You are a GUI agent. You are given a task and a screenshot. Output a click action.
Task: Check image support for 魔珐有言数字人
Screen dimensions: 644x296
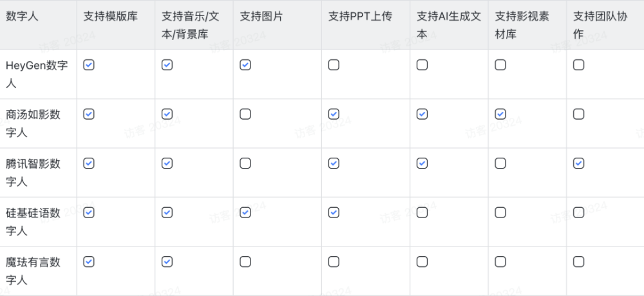(x=245, y=262)
